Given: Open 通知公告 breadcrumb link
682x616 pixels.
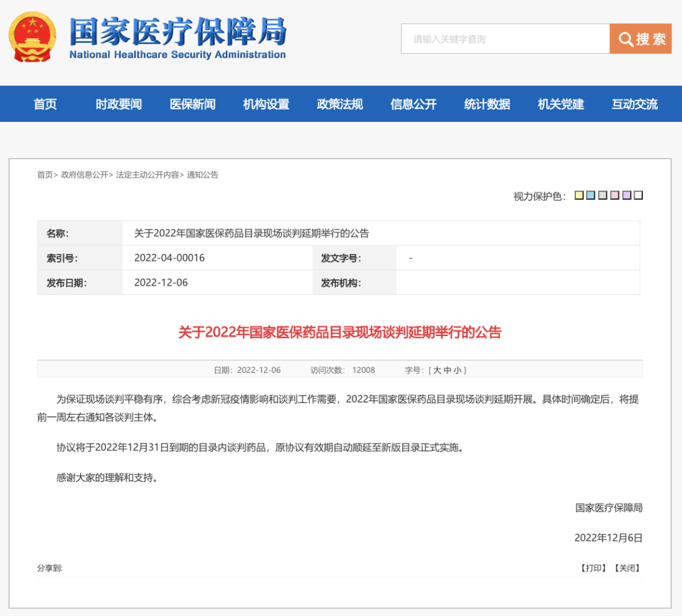Looking at the screenshot, I should pyautogui.click(x=203, y=175).
